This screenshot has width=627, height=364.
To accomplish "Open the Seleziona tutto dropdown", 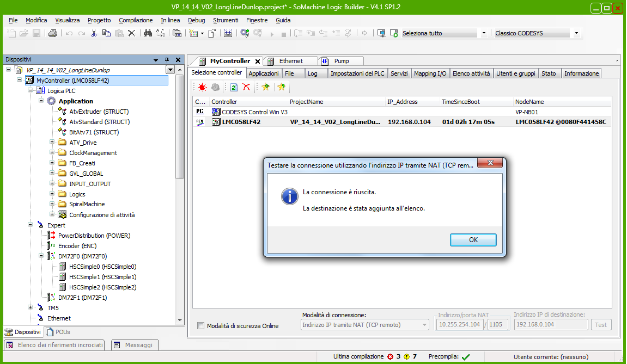I will pyautogui.click(x=484, y=33).
